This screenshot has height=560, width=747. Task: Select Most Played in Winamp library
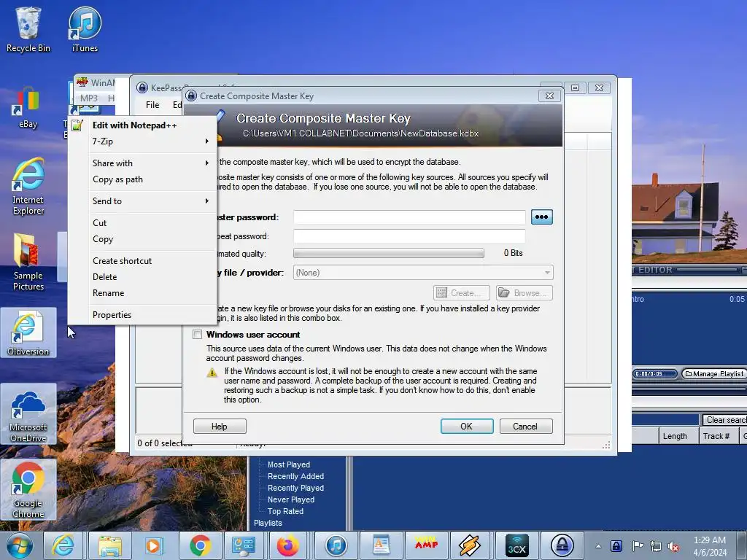(x=289, y=464)
